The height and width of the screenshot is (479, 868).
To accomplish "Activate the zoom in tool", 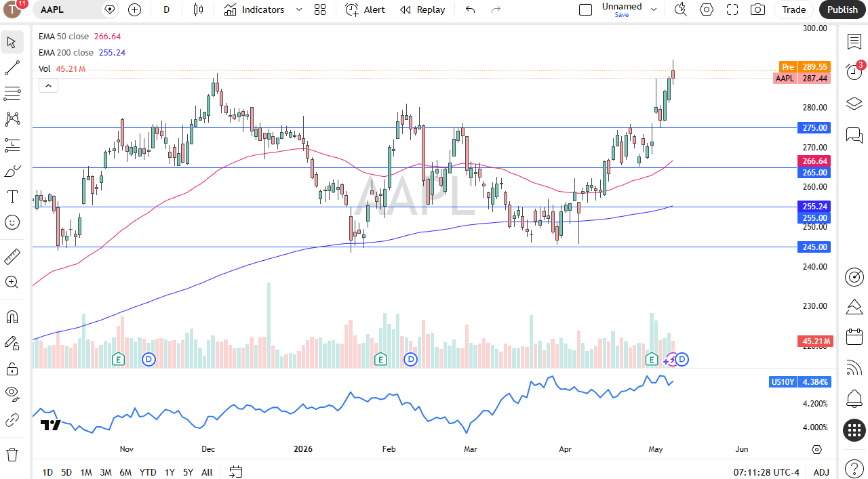I will pos(12,283).
